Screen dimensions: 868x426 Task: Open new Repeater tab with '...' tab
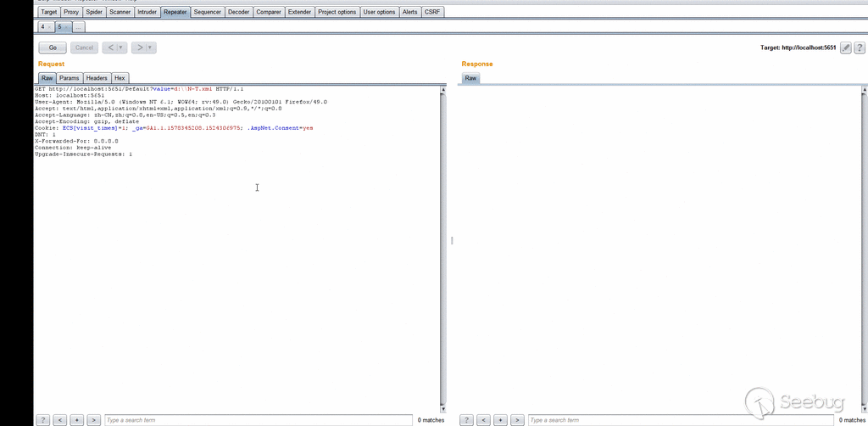pyautogui.click(x=78, y=28)
